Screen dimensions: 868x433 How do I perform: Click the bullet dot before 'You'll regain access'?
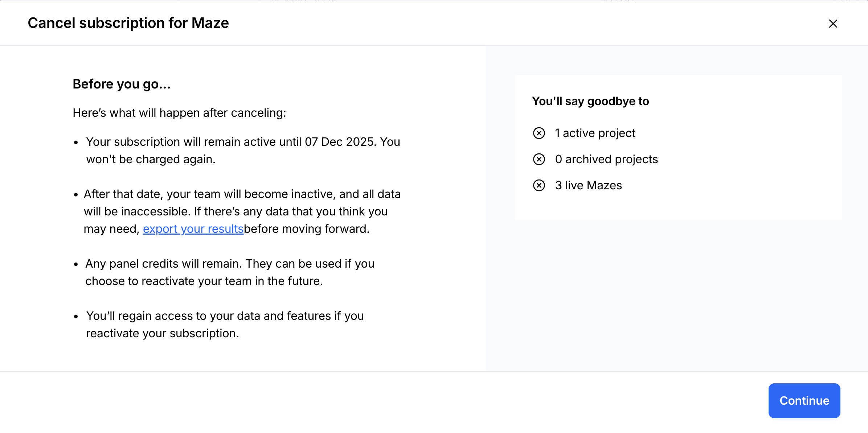click(76, 317)
